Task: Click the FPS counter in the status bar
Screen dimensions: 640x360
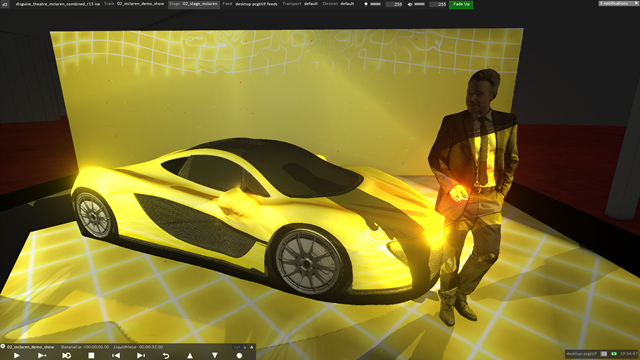Action: pyautogui.click(x=604, y=353)
